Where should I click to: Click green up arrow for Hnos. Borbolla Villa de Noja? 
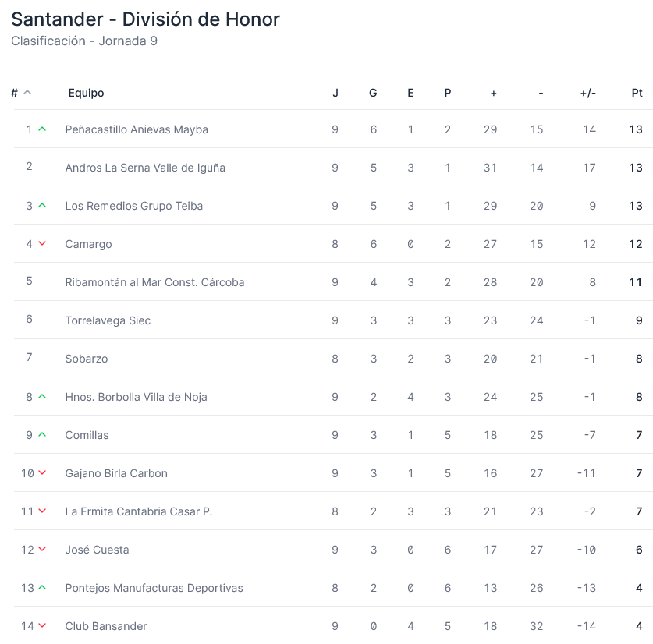coord(42,397)
